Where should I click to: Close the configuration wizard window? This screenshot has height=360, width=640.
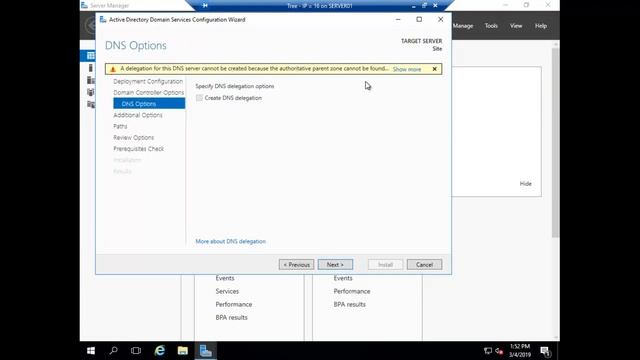(x=440, y=19)
